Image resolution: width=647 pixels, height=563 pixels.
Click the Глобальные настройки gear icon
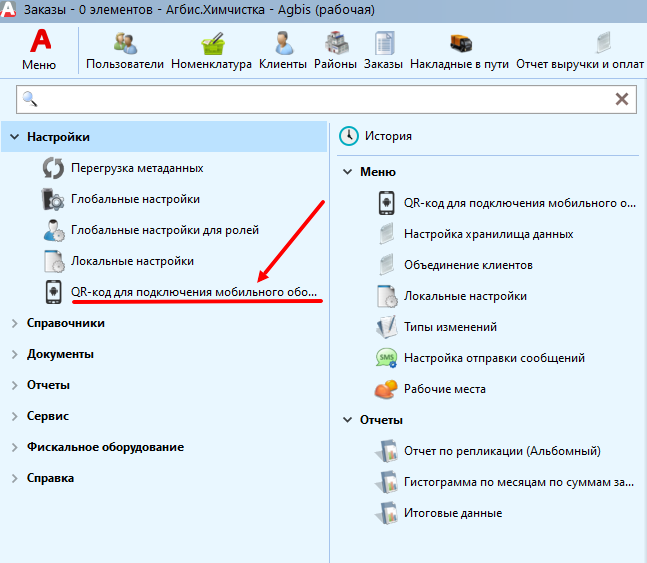[x=53, y=199]
